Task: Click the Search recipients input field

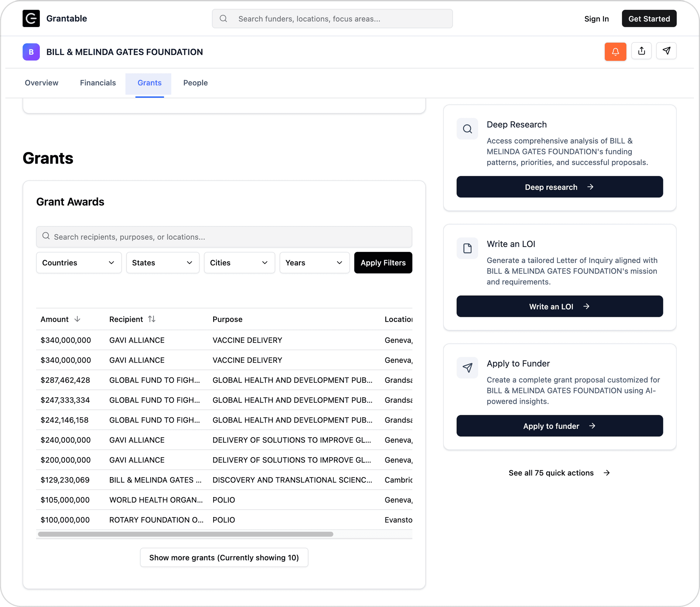Action: point(224,237)
